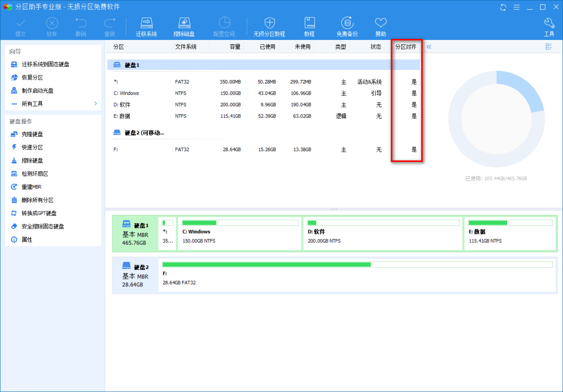The height and width of the screenshot is (392, 563).
Task: Open 无损分区教程 shield icon
Action: 269,27
